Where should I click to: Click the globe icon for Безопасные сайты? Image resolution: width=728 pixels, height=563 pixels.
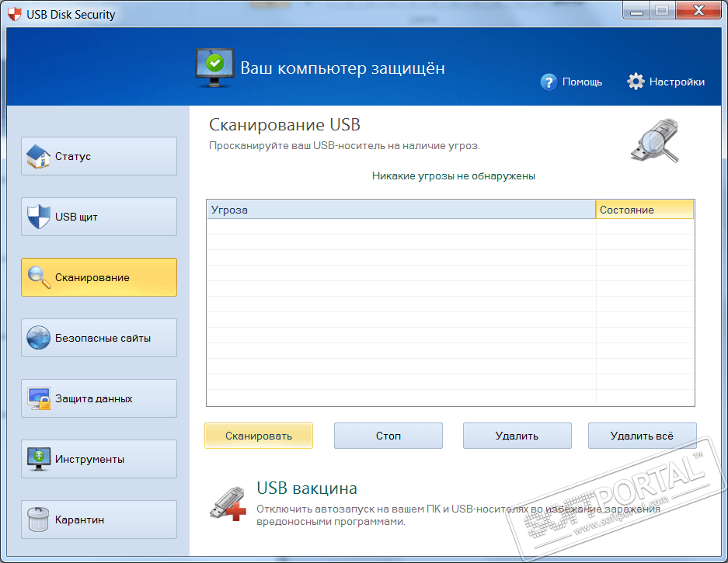38,338
